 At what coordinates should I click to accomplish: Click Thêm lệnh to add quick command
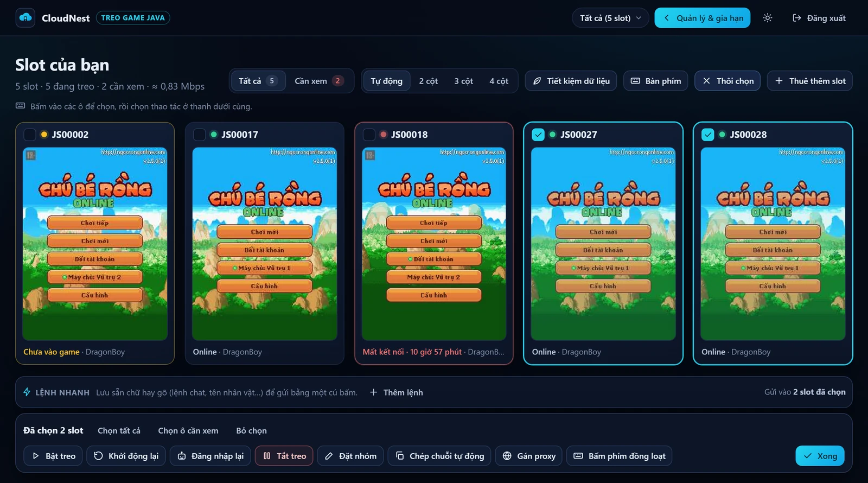click(397, 392)
